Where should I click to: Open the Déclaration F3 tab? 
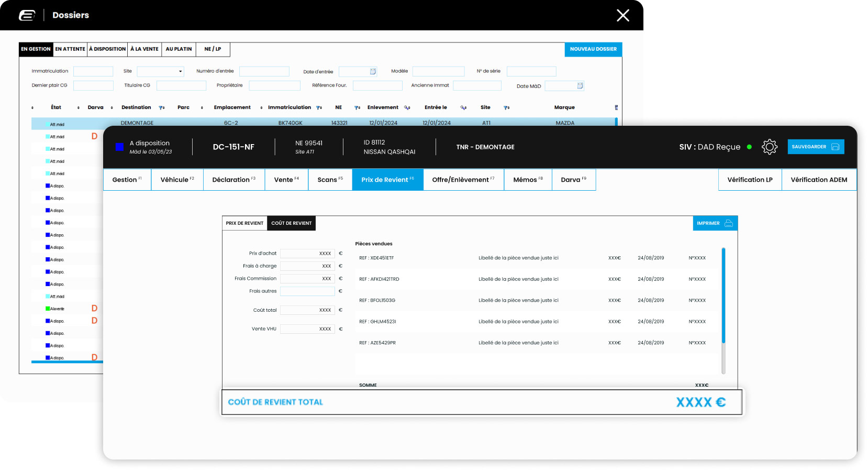point(234,180)
